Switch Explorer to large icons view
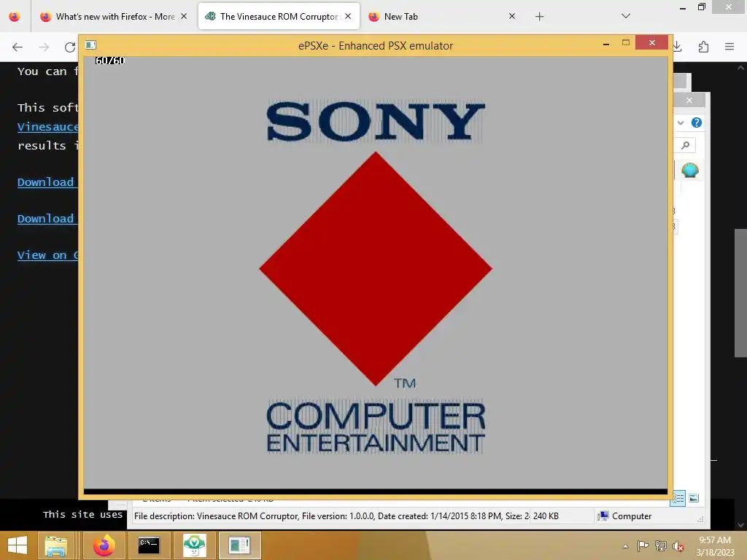This screenshot has height=560, width=747. point(694,499)
